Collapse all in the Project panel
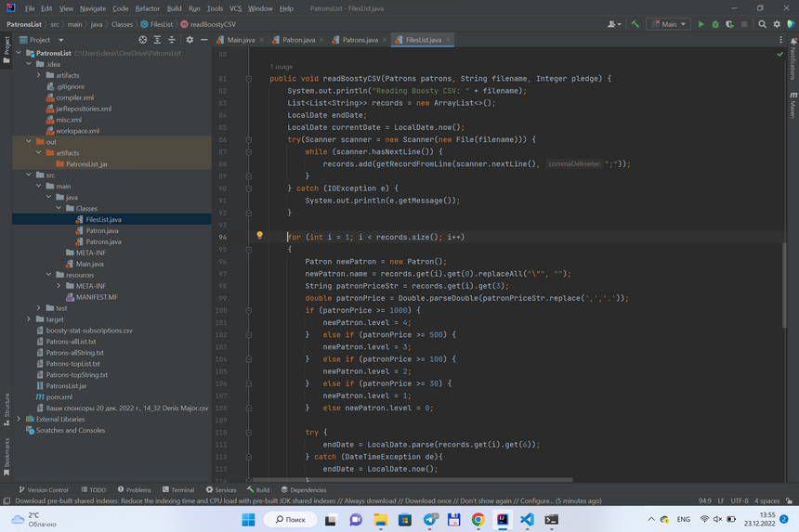Screen dimensions: 799x532 [172, 40]
